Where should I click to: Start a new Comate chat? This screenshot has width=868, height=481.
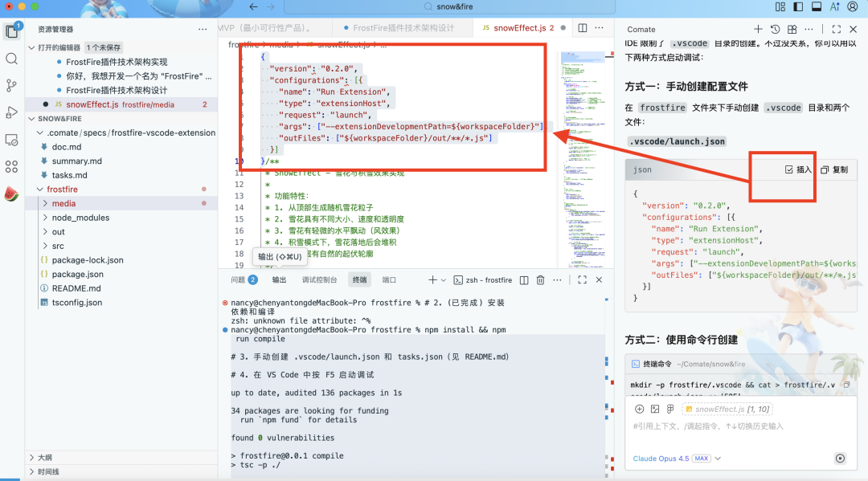758,29
